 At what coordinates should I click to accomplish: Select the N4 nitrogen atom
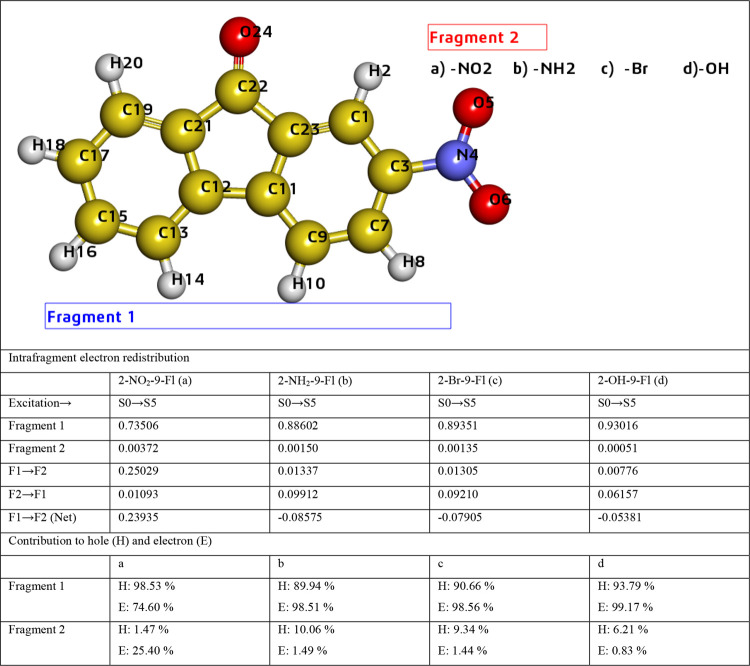point(456,160)
